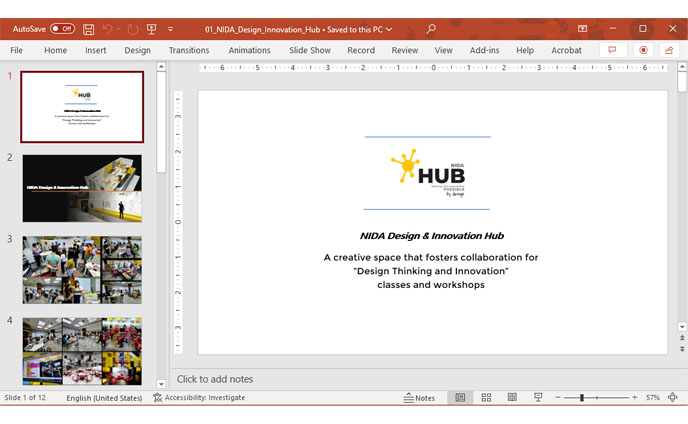Open the Comments pane icon
688x424 pixels.
pos(613,50)
